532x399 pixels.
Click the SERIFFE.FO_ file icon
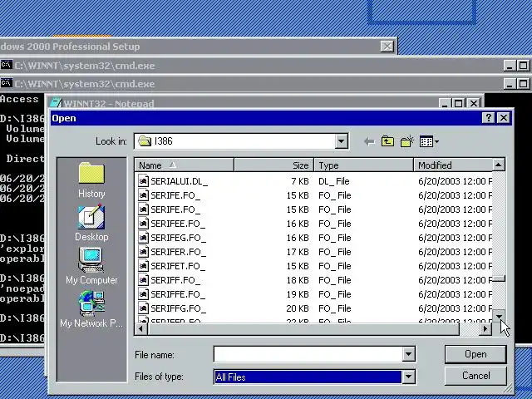coord(143,294)
